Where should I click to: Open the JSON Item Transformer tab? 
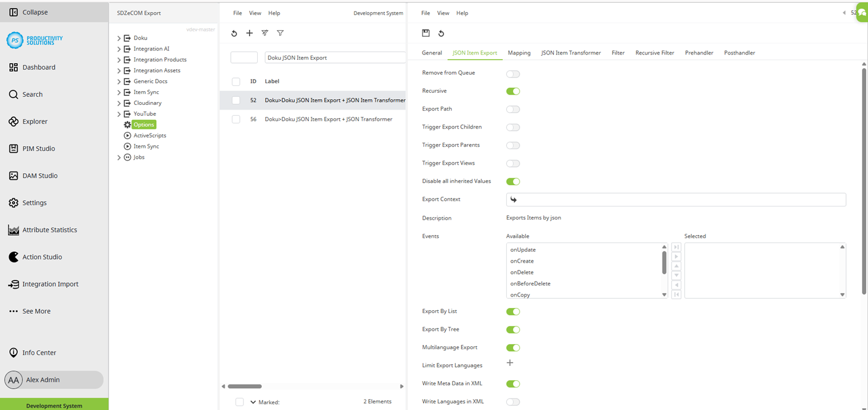point(571,53)
